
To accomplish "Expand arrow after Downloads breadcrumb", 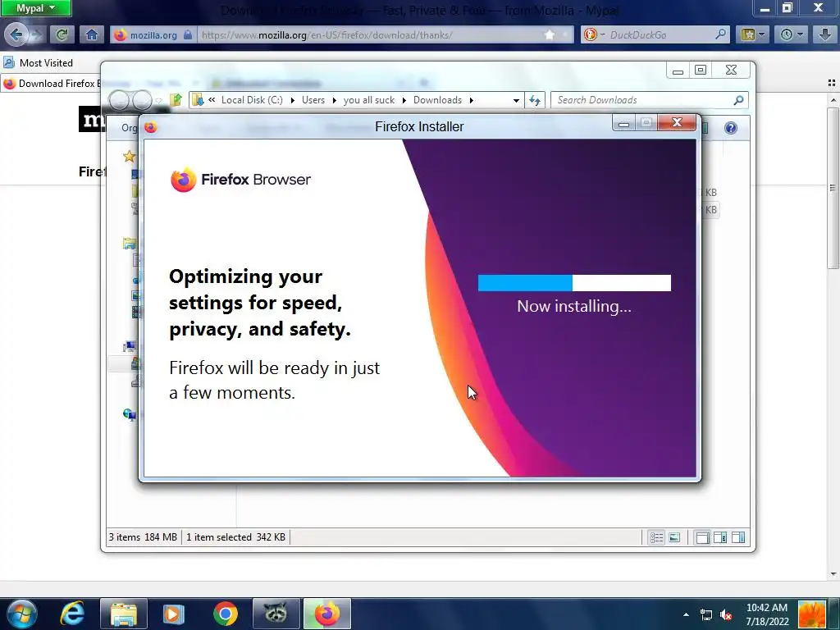I will (x=472, y=100).
